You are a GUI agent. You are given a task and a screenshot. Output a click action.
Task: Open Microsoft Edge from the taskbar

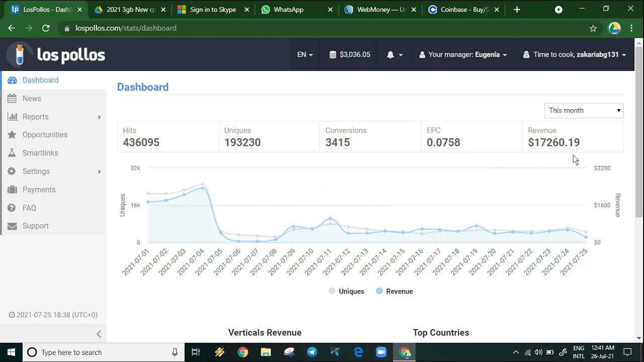358,352
